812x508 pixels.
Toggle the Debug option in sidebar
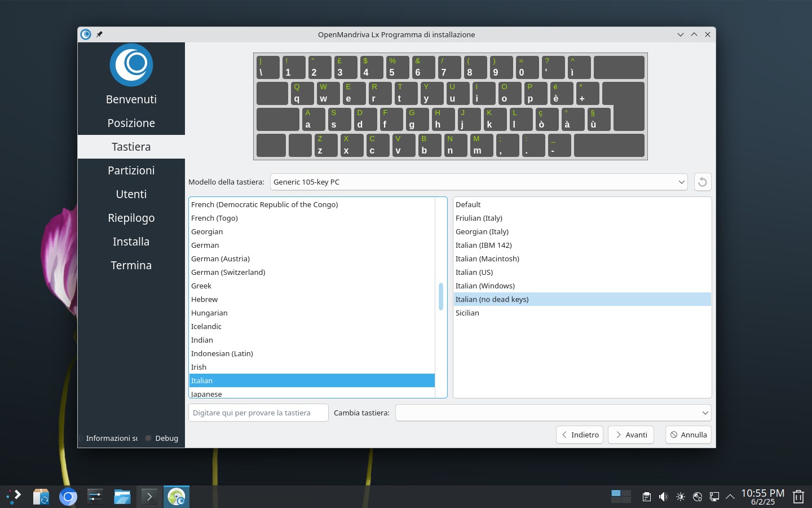(x=161, y=438)
